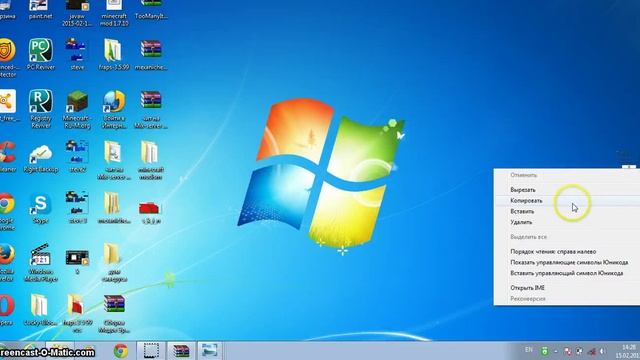Open the fraps-3.5.99 folder at top
Screen dimensions: 640x360
pyautogui.click(x=114, y=54)
